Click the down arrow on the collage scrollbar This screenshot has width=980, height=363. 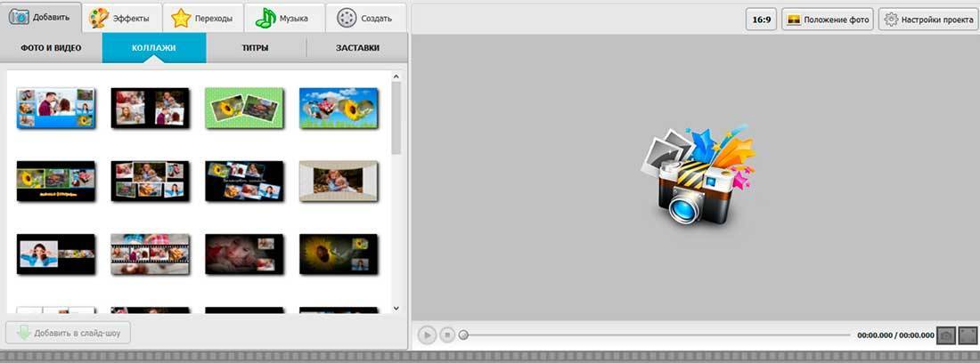click(396, 308)
